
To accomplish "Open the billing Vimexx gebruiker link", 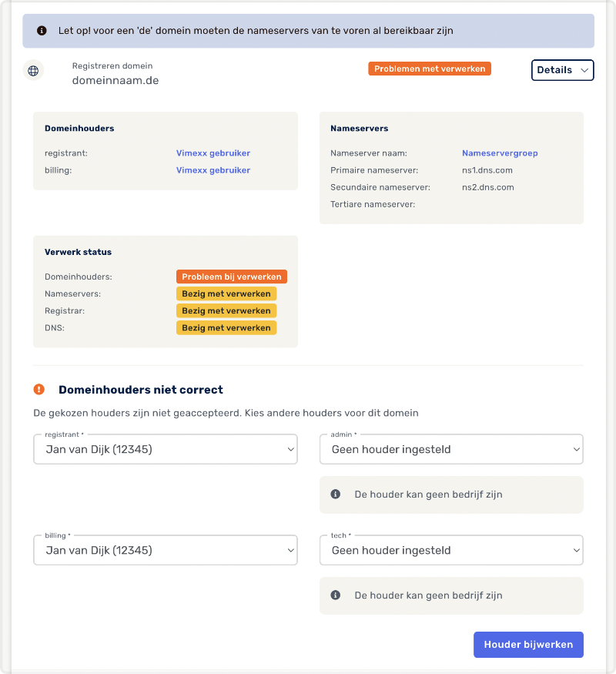I will pos(213,170).
